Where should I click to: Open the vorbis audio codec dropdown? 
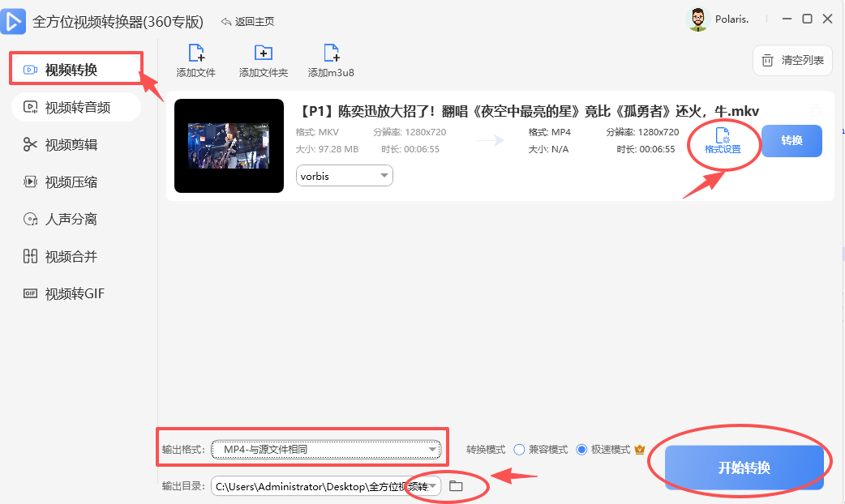344,175
